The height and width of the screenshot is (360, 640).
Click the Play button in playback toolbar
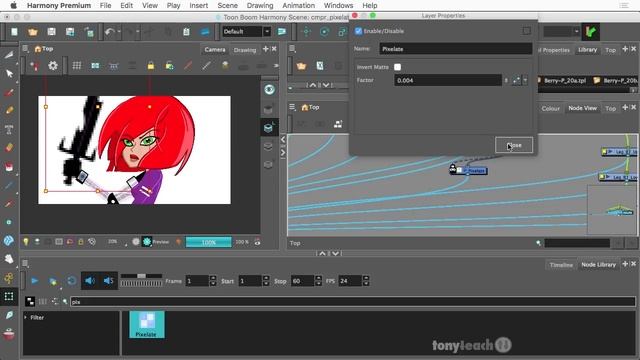[x=35, y=281]
